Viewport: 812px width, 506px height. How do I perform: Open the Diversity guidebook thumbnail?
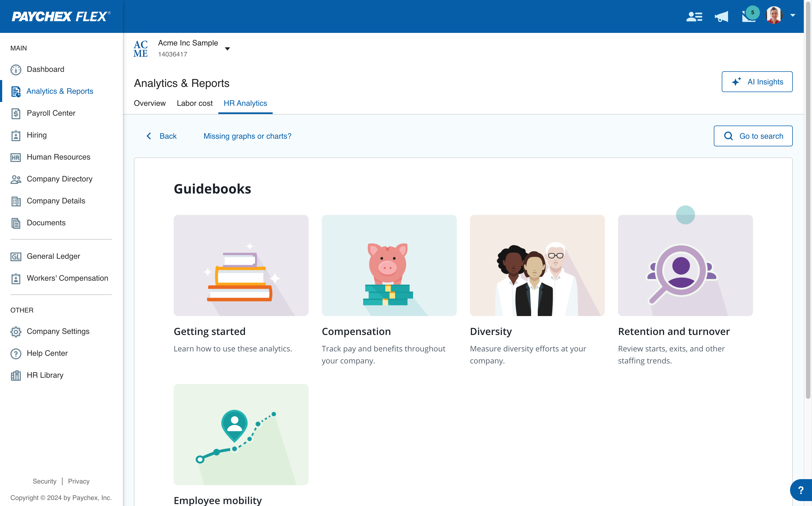pos(537,265)
